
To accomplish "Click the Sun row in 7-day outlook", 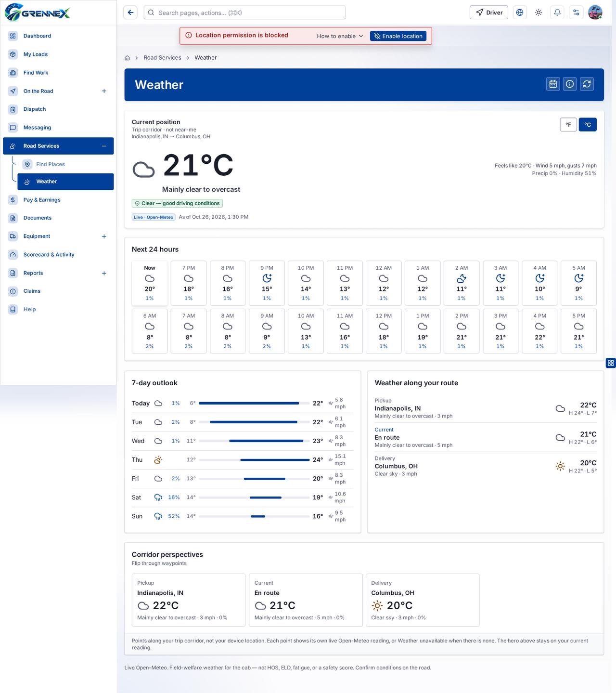I will (x=243, y=516).
